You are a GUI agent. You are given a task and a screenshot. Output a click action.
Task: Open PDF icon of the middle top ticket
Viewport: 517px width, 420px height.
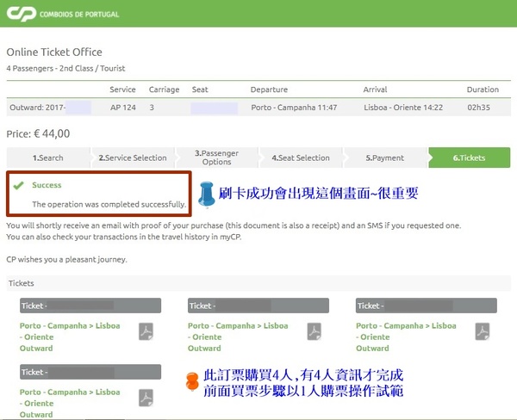point(315,331)
